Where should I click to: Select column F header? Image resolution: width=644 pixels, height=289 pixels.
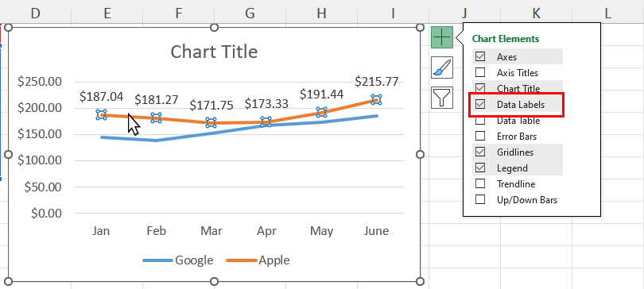point(178,13)
